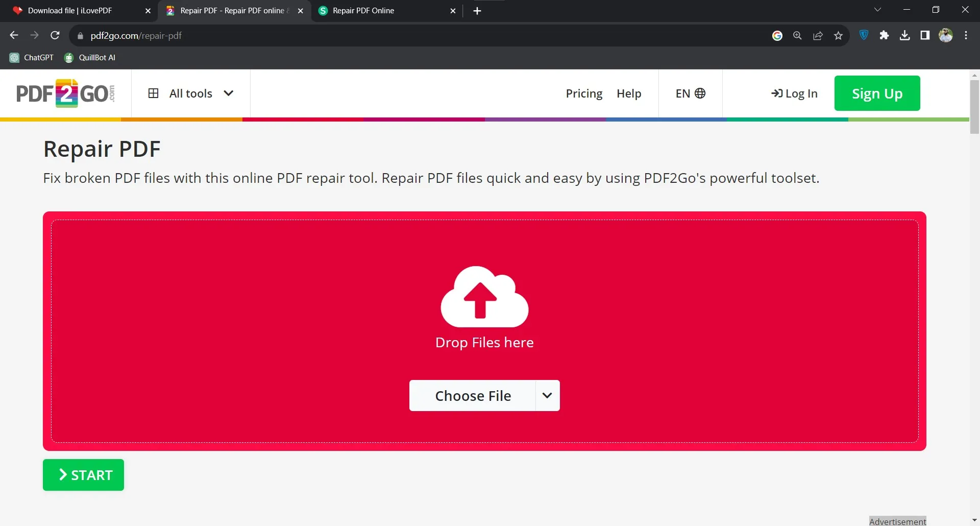
Task: Click the upload cloud icon in drop area
Action: pos(483,297)
